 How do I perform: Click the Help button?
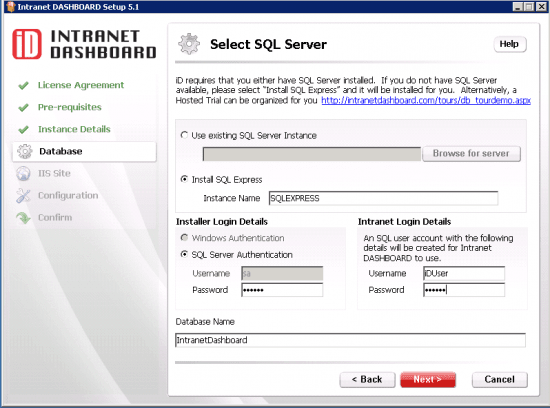[510, 44]
